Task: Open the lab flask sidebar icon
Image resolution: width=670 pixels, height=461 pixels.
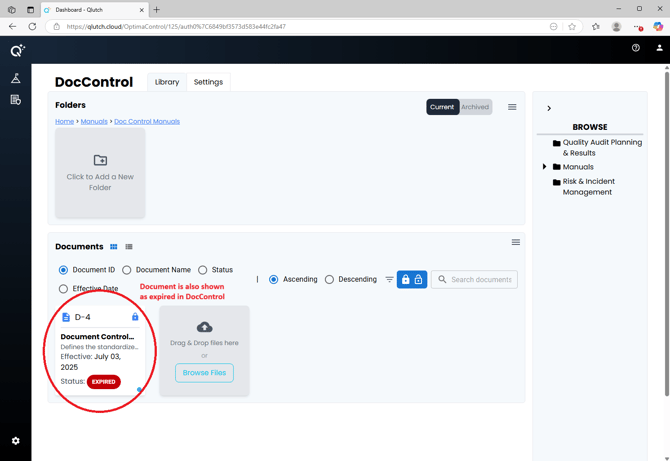Action: pyautogui.click(x=16, y=78)
